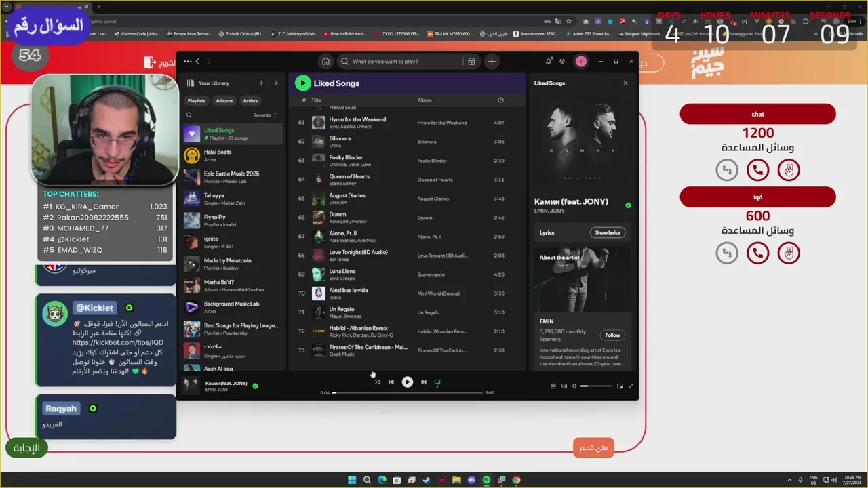Open Halal Beats artist in library
The width and height of the screenshot is (868, 488).
233,155
